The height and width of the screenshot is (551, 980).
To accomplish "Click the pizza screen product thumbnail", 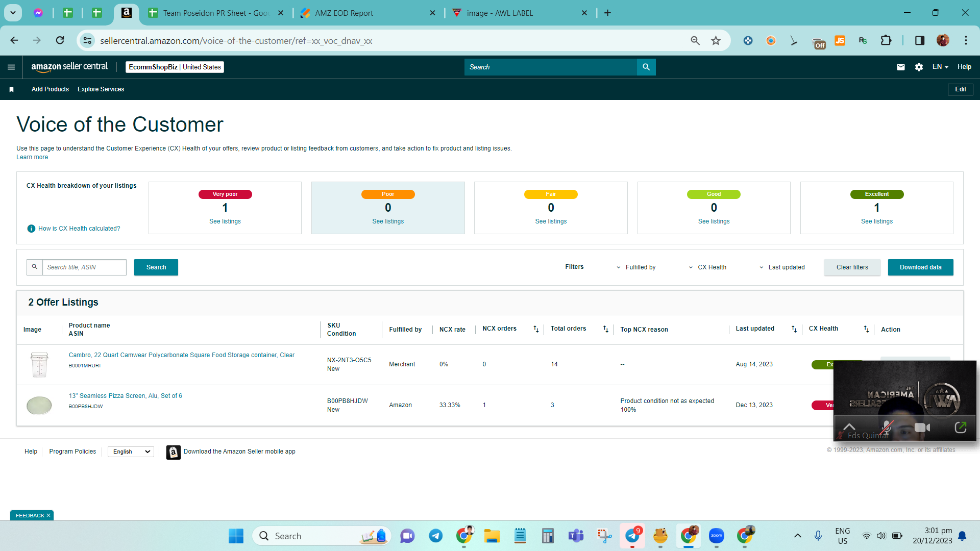I will (39, 406).
